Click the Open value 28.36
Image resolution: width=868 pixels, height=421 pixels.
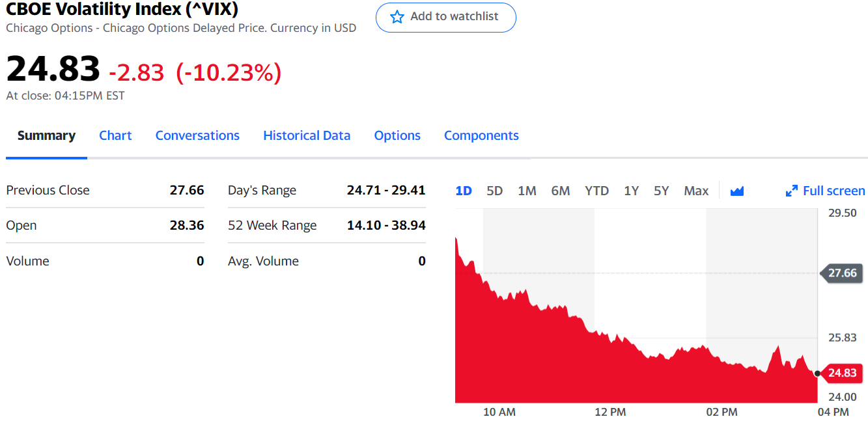point(187,225)
